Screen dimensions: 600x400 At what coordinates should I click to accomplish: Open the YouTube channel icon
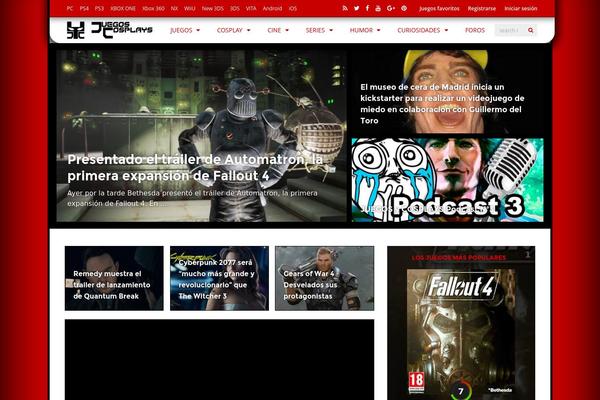[x=378, y=8]
